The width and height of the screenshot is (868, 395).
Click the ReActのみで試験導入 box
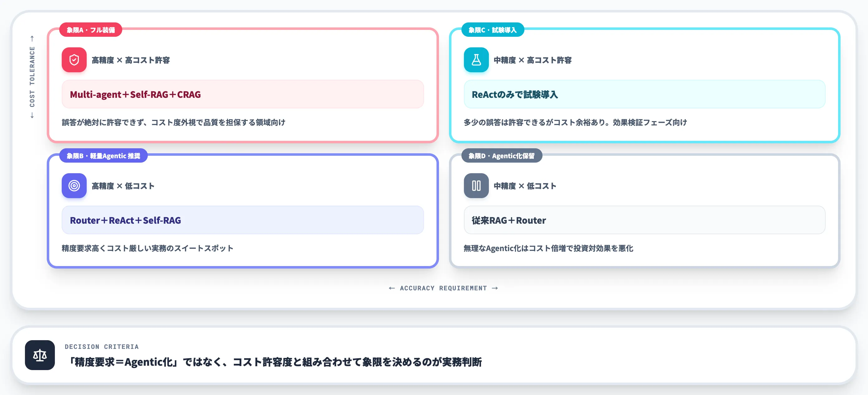[x=644, y=94]
